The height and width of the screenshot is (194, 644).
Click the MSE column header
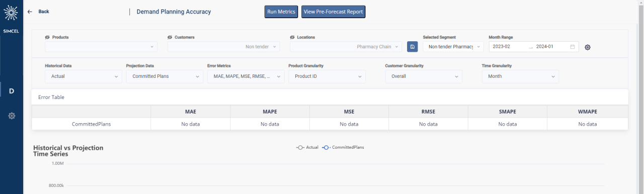pos(349,111)
